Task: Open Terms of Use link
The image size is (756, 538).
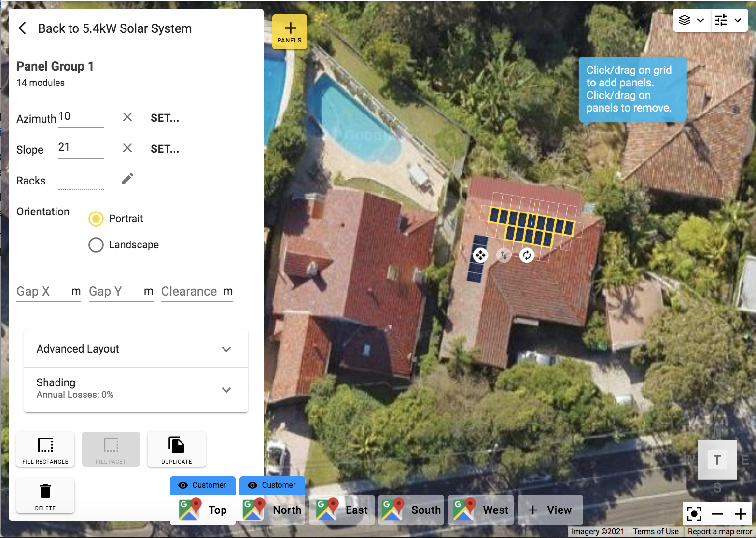Action: 656,532
